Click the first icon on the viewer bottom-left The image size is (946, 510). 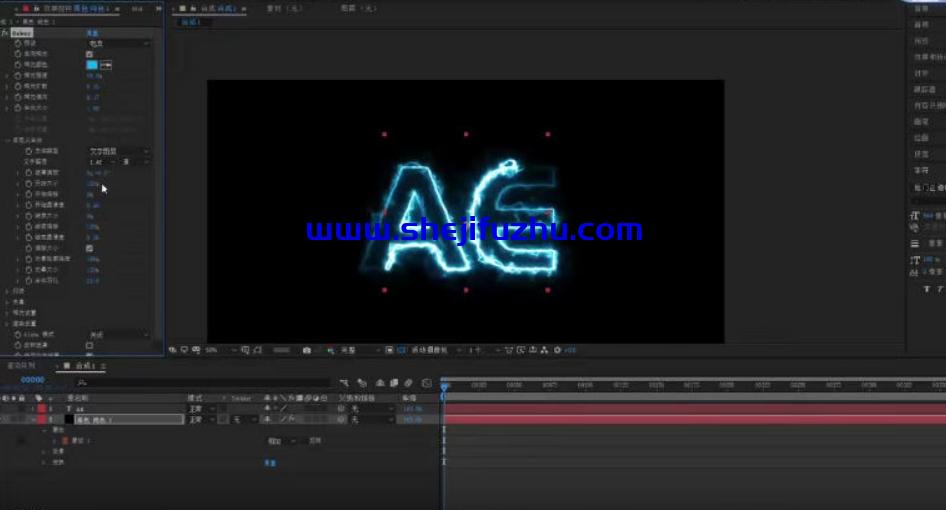(173, 350)
